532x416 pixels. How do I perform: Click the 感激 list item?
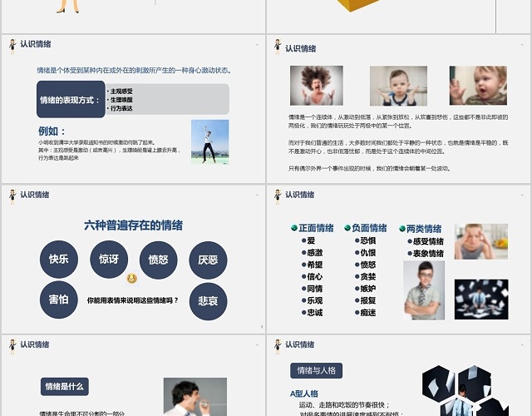[313, 253]
